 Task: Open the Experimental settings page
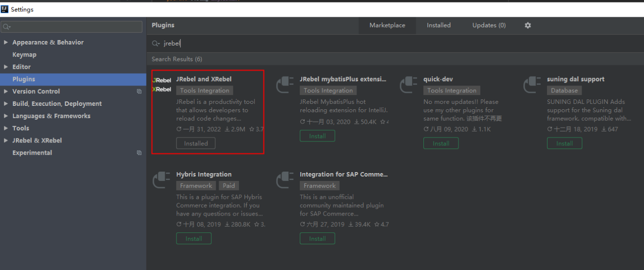[x=32, y=153]
